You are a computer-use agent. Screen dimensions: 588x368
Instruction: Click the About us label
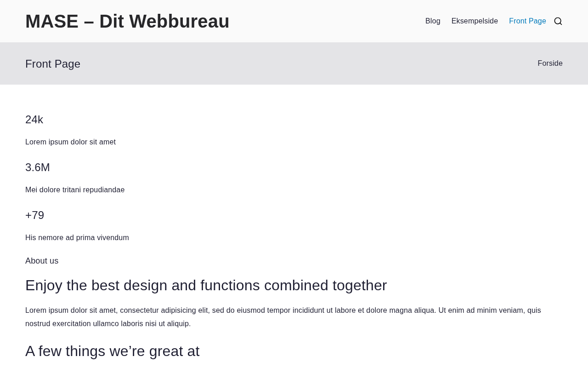click(42, 261)
